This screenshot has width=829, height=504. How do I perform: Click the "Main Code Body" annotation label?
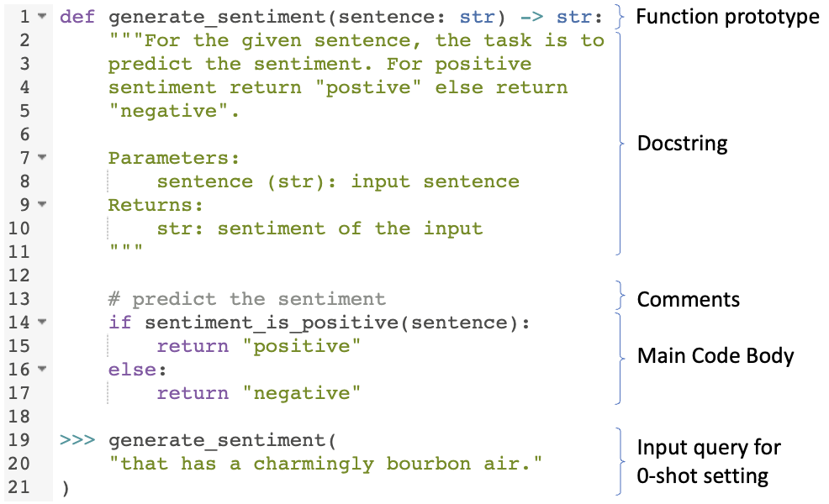pyautogui.click(x=715, y=355)
